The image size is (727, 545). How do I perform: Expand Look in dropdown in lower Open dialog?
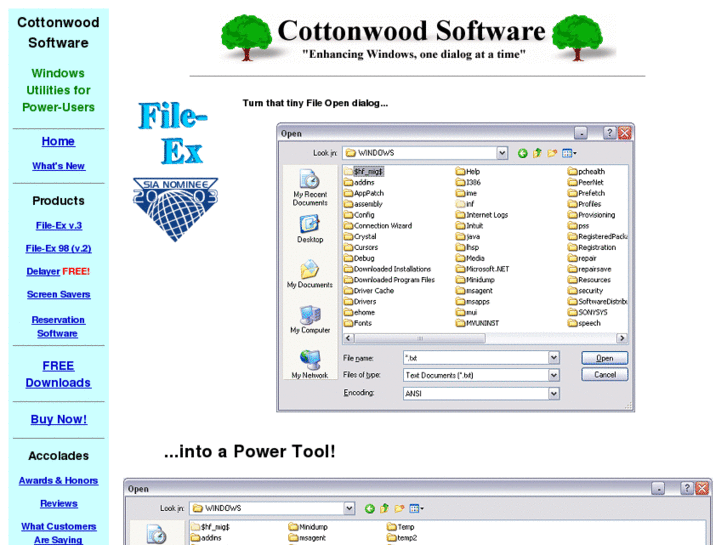tap(349, 508)
